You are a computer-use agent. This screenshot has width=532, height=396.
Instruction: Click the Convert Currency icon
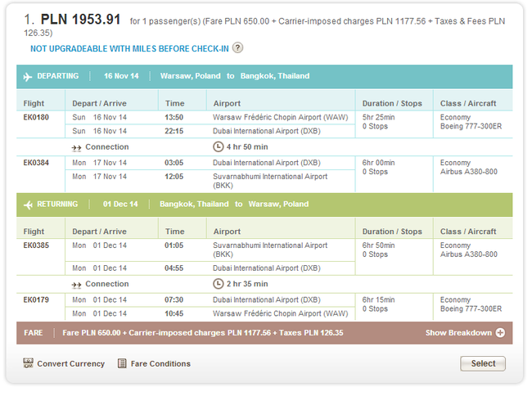click(28, 363)
